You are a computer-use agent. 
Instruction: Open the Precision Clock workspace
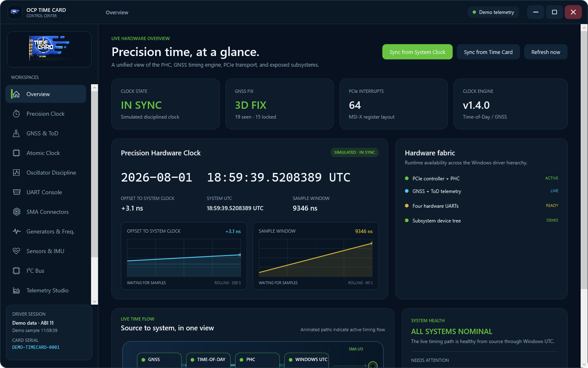click(46, 114)
